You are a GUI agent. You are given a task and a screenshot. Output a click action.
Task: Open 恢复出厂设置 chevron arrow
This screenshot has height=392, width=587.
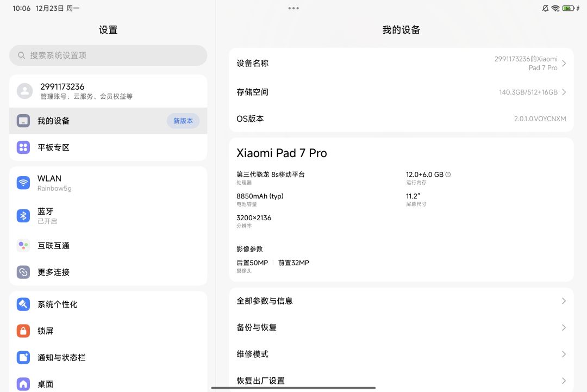(x=564, y=381)
